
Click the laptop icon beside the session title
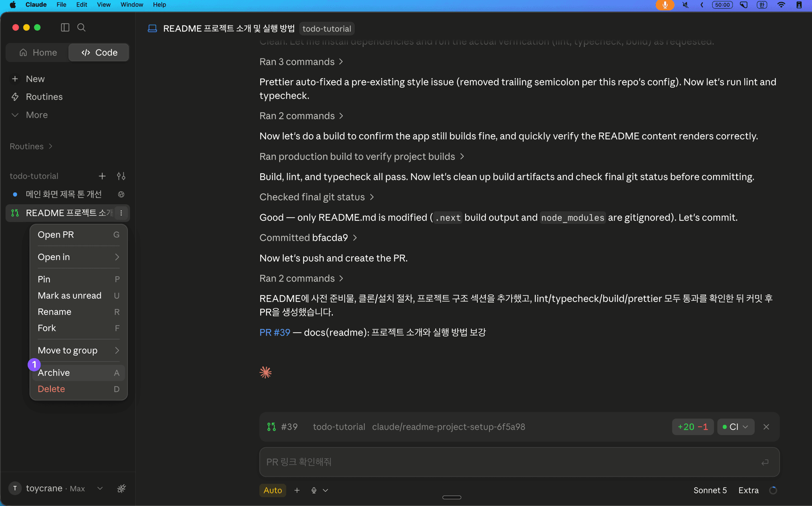click(153, 29)
